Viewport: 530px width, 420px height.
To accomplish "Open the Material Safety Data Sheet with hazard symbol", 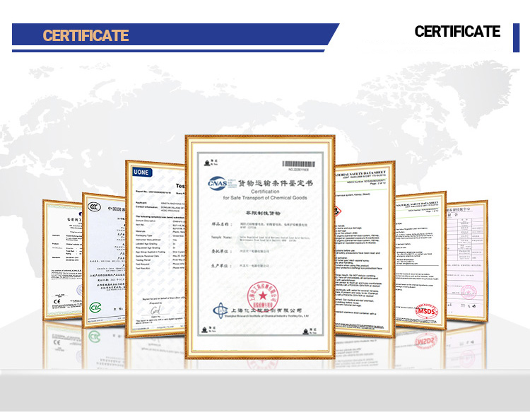I will 365,249.
